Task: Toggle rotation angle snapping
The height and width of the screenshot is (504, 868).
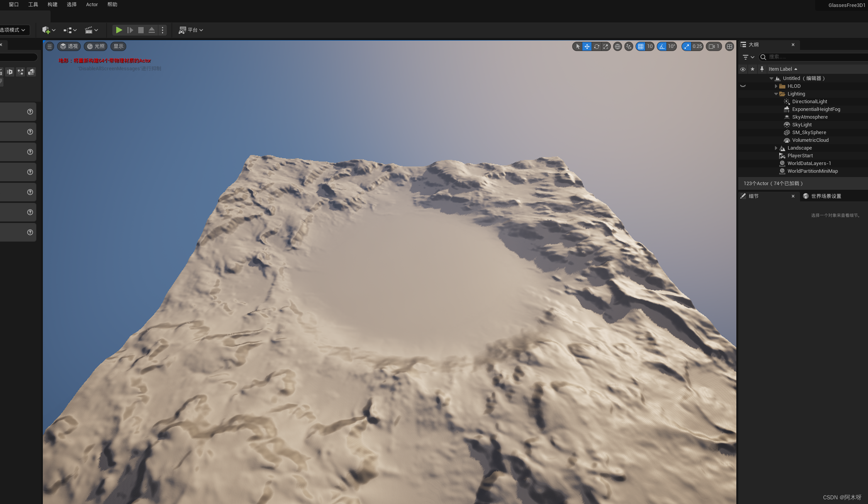Action: 662,46
